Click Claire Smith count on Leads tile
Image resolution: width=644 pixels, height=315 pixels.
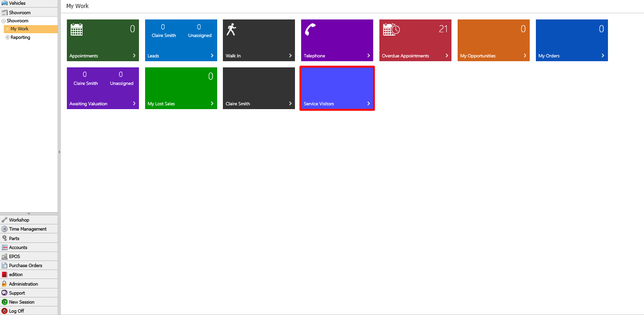click(163, 27)
